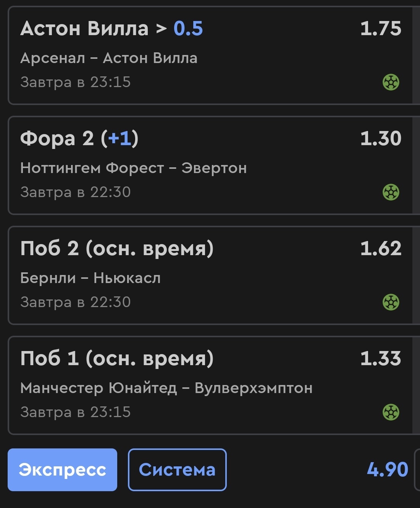Tap the Арсенал – Астон Вилла match name
Image resolution: width=420 pixels, height=508 pixels.
tap(109, 58)
